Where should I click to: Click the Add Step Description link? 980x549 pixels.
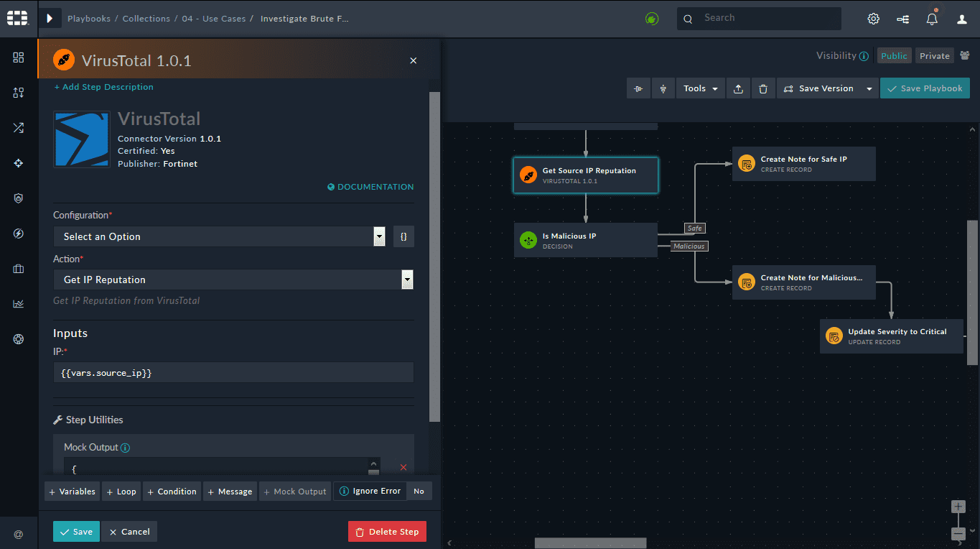pyautogui.click(x=104, y=87)
